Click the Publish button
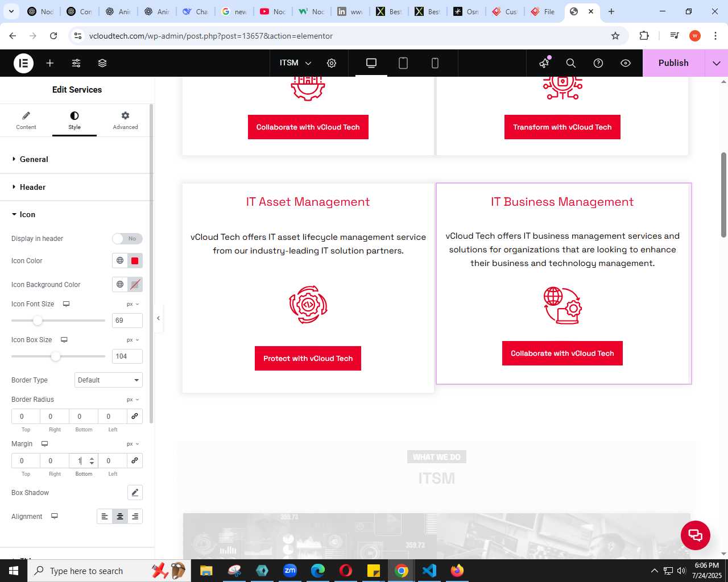Screen dimensions: 728x582 point(673,63)
